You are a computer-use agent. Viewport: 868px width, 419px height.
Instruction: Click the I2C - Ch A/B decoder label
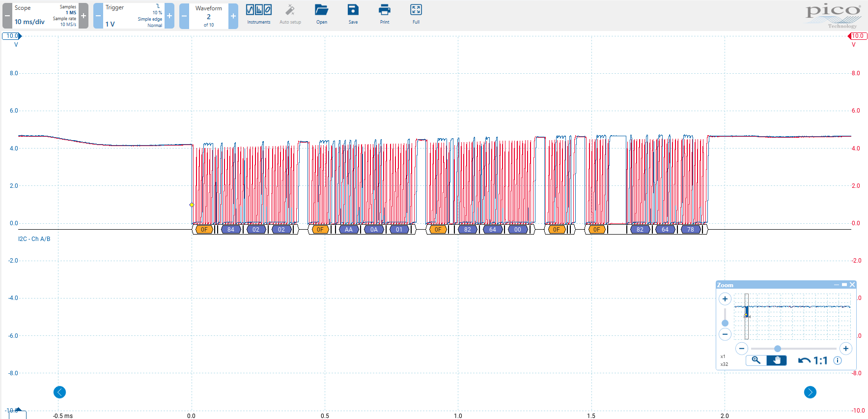34,239
